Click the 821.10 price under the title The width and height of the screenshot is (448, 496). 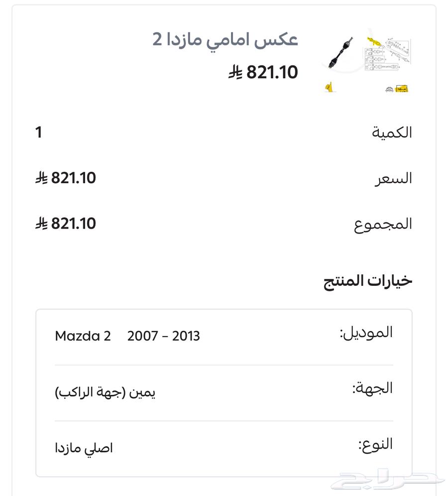tap(272, 73)
